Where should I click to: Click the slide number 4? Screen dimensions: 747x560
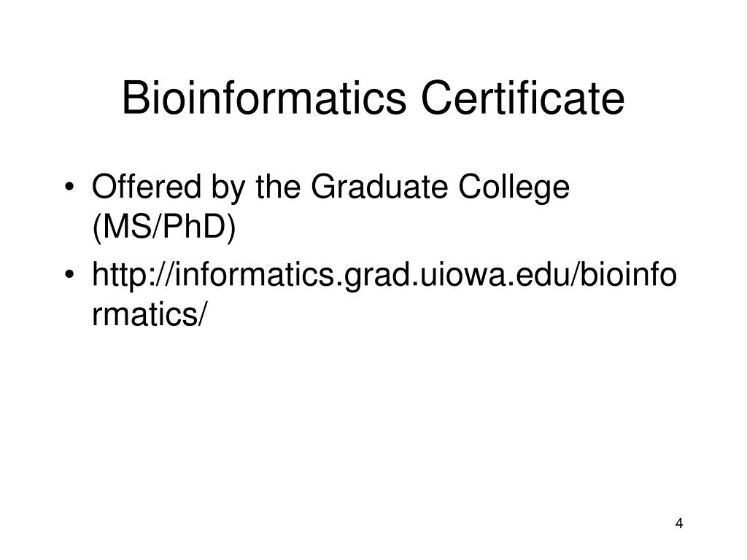click(x=679, y=524)
